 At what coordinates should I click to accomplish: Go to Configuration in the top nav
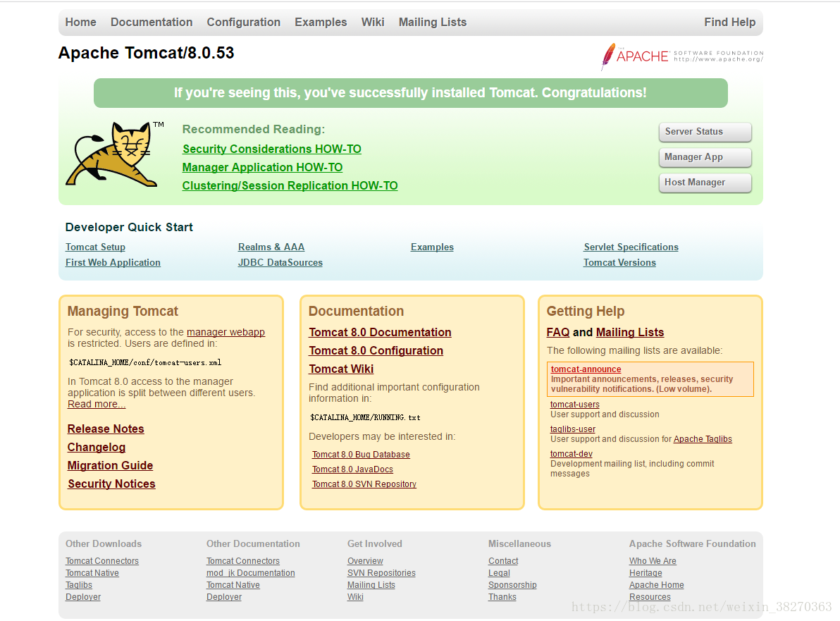coord(243,22)
